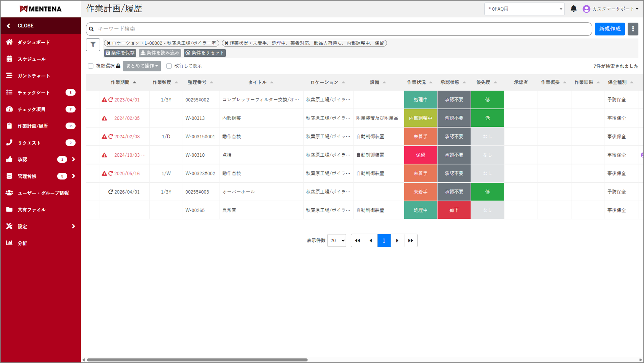The image size is (644, 363).
Task: Open the まとめて操作 dropdown
Action: pos(142,66)
